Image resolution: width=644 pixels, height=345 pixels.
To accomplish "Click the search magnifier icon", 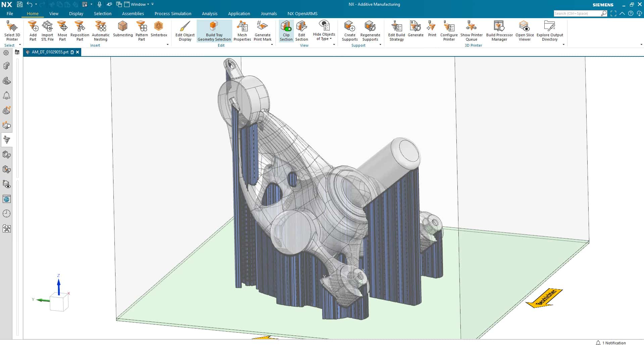I will coord(604,13).
